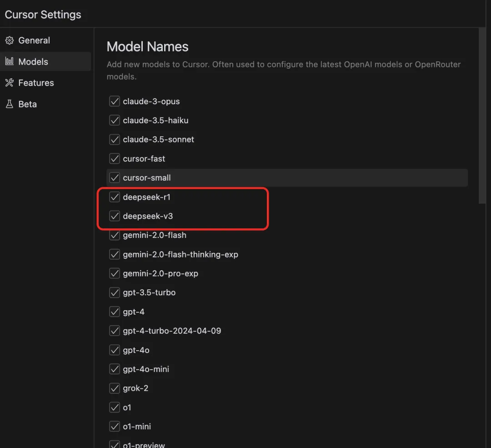The height and width of the screenshot is (448, 491).
Task: Select the cursor-small model name
Action: coord(147,178)
